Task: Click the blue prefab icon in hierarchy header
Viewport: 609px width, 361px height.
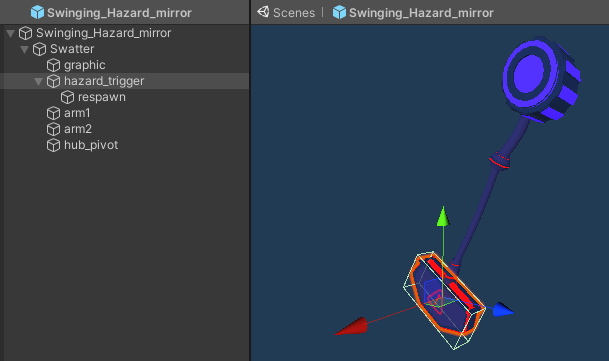Action: pos(37,12)
